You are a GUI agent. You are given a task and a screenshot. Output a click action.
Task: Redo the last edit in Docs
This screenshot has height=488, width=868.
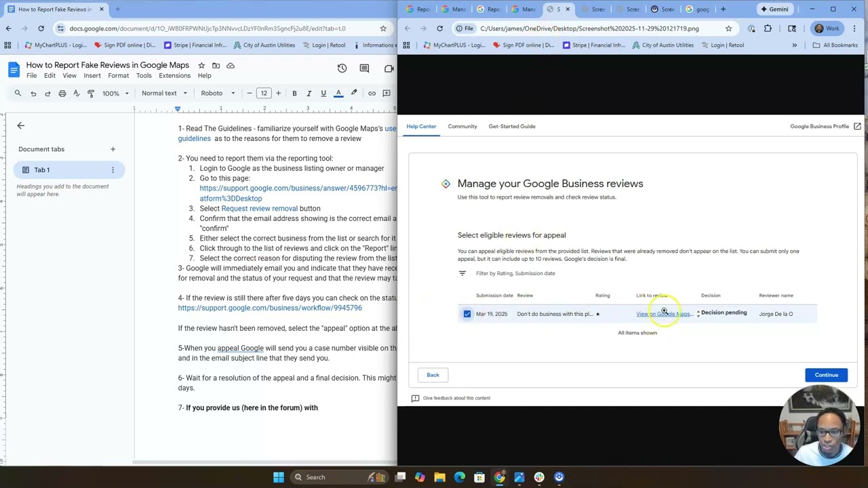(x=47, y=94)
